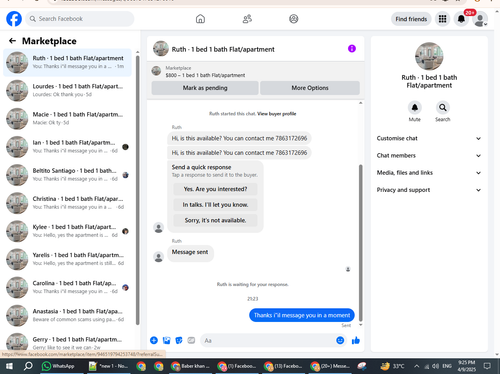Click the 'Thanks i'll message you in a moment' bubble
The height and width of the screenshot is (374, 500).
point(302,315)
